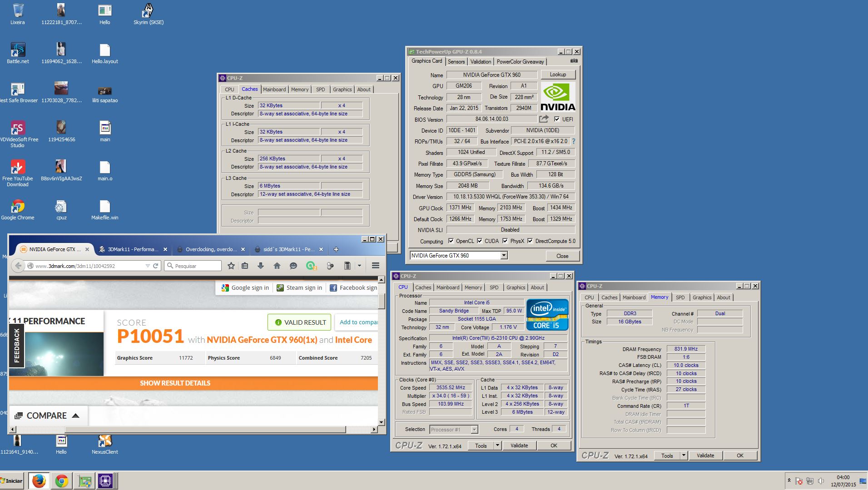The width and height of the screenshot is (868, 490).
Task: Show hidden tray icons with the arrow
Action: coord(789,480)
